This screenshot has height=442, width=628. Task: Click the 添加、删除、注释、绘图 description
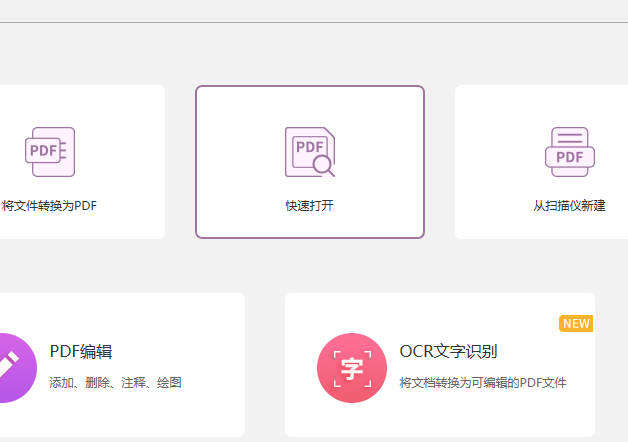[116, 382]
